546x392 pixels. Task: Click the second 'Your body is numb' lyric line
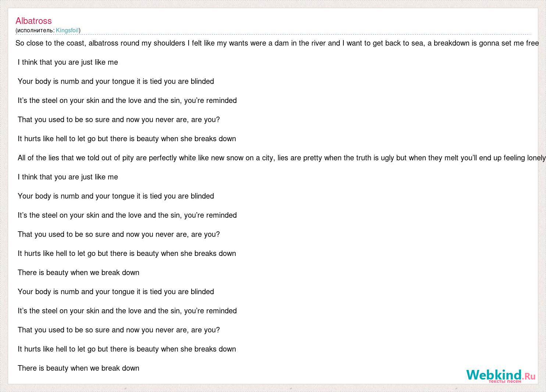116,196
